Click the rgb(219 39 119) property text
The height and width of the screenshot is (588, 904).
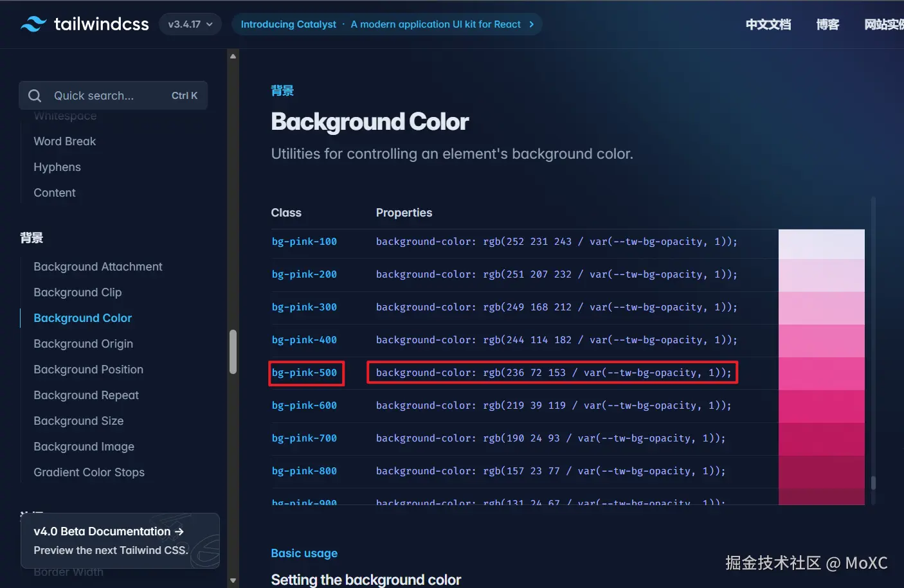pos(554,405)
